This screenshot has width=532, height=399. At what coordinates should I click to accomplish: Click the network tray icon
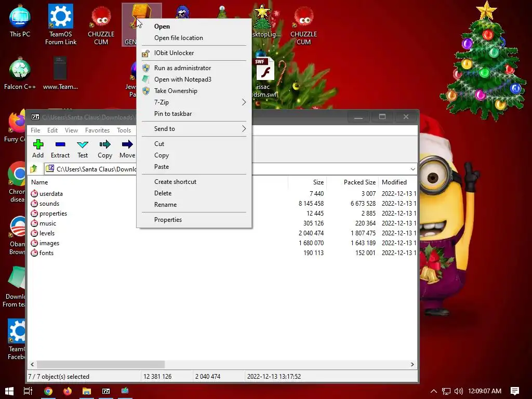pos(446,391)
